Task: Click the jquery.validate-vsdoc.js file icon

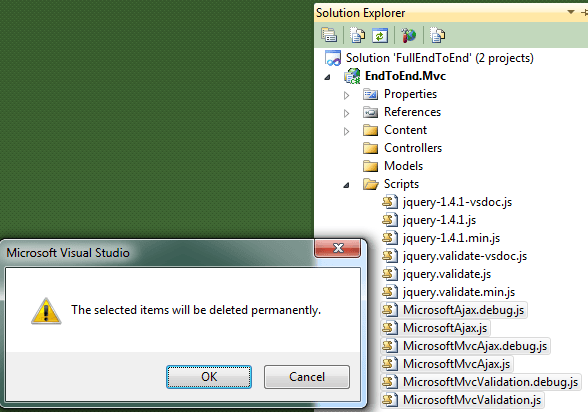Action: pyautogui.click(x=390, y=256)
